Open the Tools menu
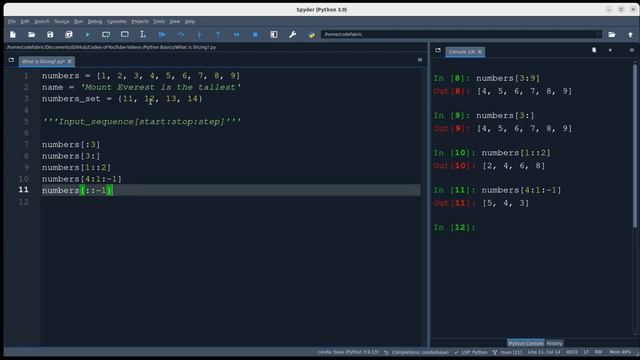640x360 pixels. [x=159, y=21]
